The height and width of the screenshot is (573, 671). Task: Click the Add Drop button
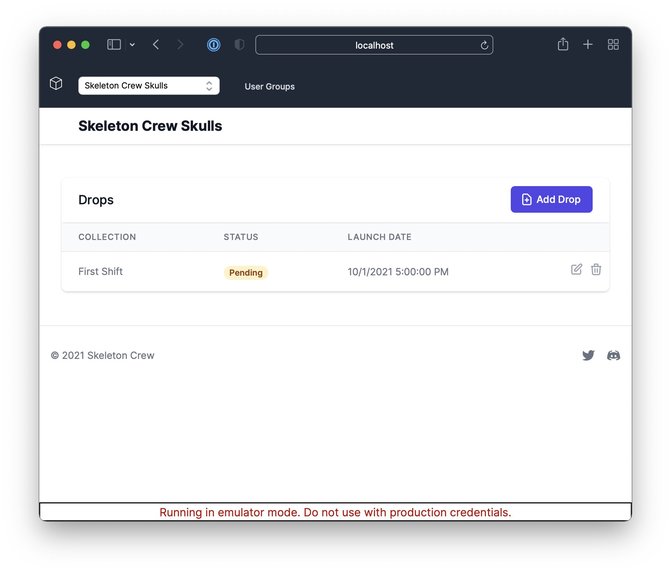[x=551, y=199]
